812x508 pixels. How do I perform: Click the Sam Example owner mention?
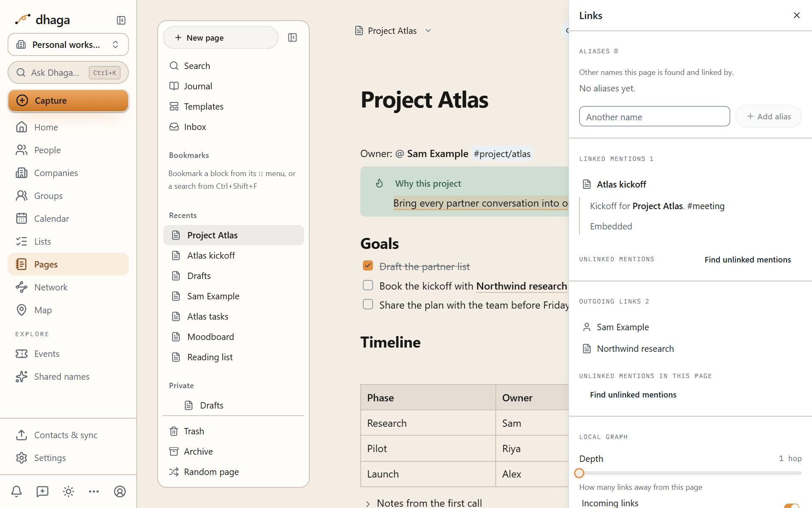432,154
